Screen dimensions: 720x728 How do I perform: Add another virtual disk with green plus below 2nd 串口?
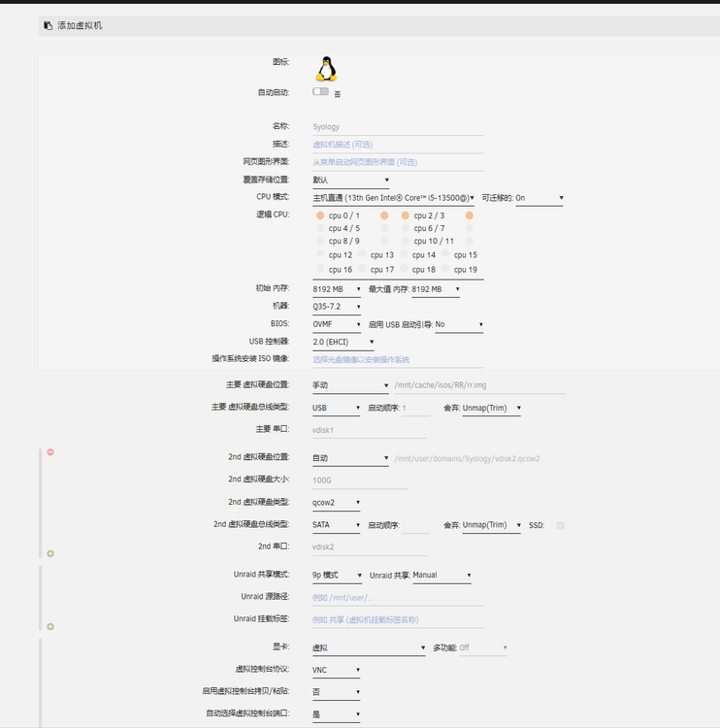50,553
